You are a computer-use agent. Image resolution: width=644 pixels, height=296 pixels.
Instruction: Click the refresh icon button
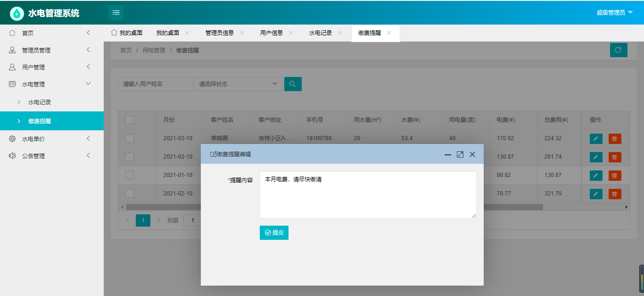pos(619,50)
